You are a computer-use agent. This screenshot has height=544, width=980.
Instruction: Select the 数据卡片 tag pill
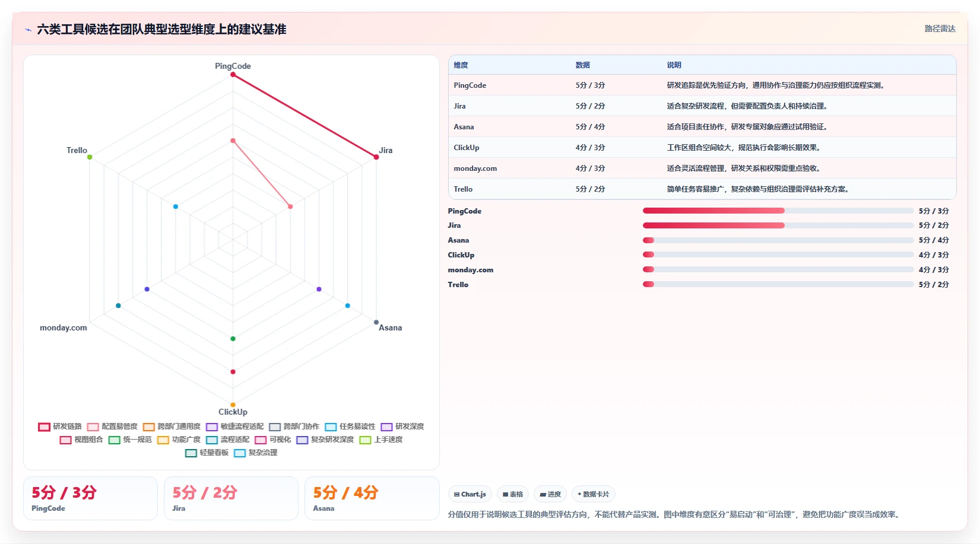(x=593, y=494)
